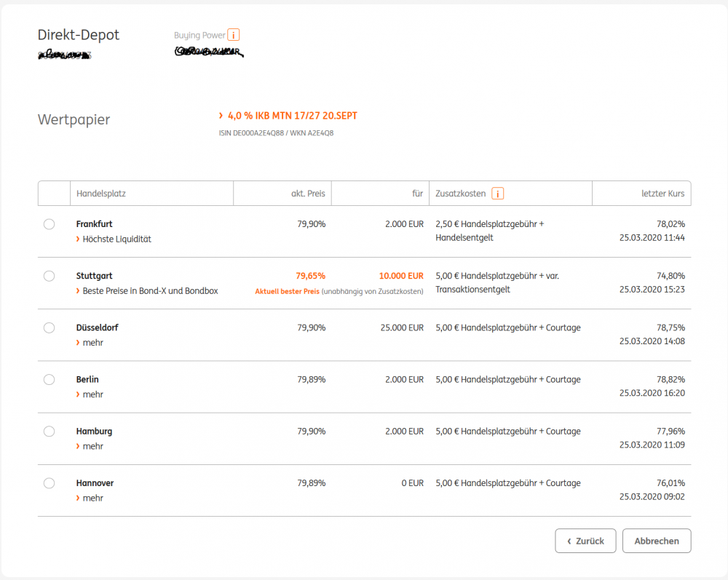The image size is (728, 580).
Task: Open the 4,0 % IKB MTN security link
Action: point(292,116)
